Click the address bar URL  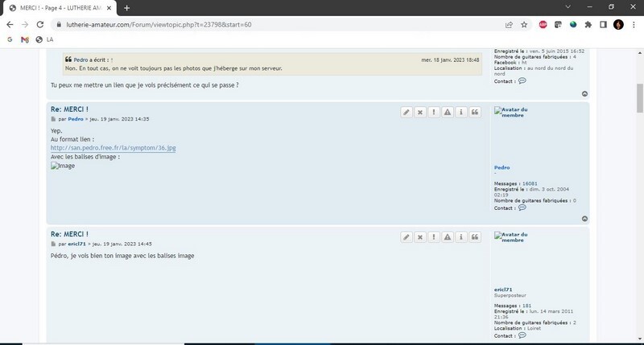(159, 25)
